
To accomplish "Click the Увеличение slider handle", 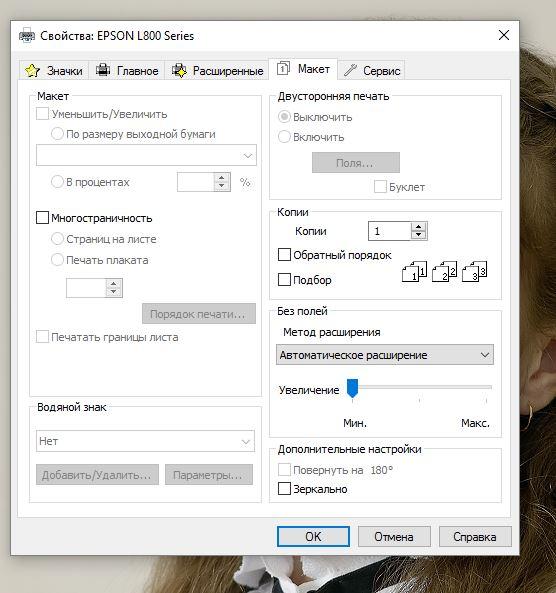I will 353,388.
